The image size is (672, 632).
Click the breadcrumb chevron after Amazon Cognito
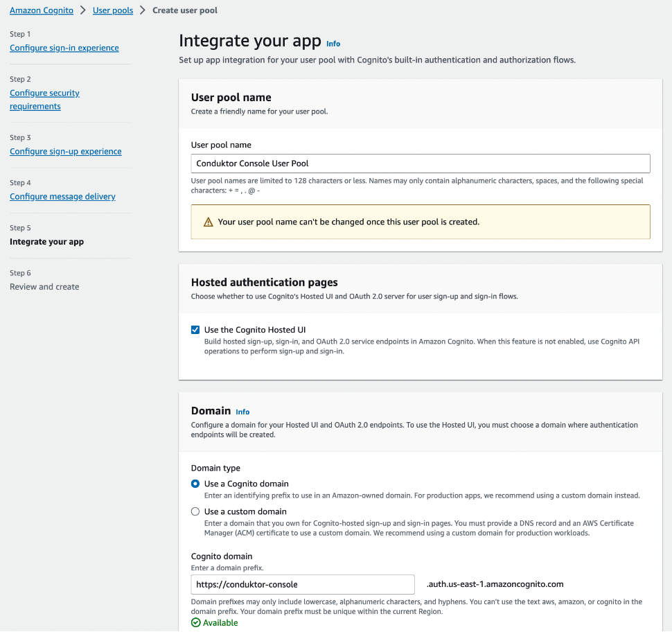point(83,10)
